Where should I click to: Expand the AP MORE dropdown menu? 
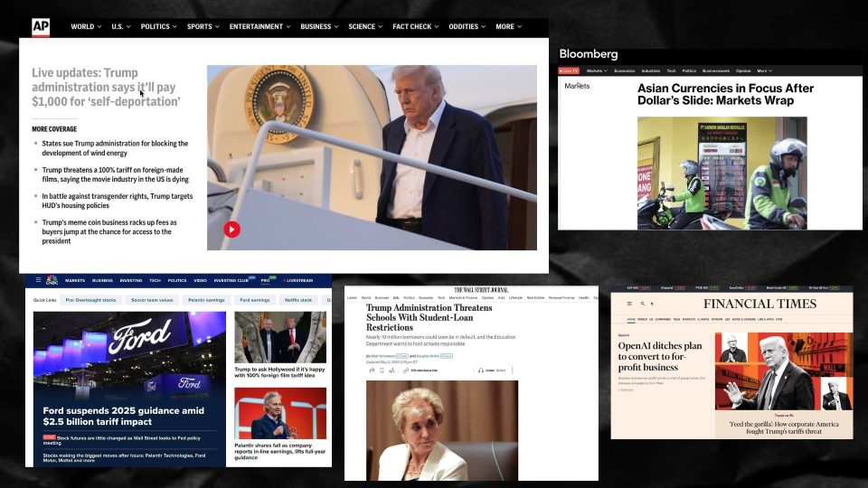(508, 26)
